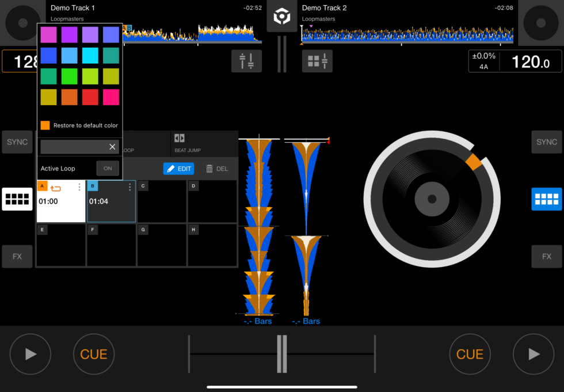Enable SYNC on the right deck
The height and width of the screenshot is (392, 564).
[x=546, y=142]
